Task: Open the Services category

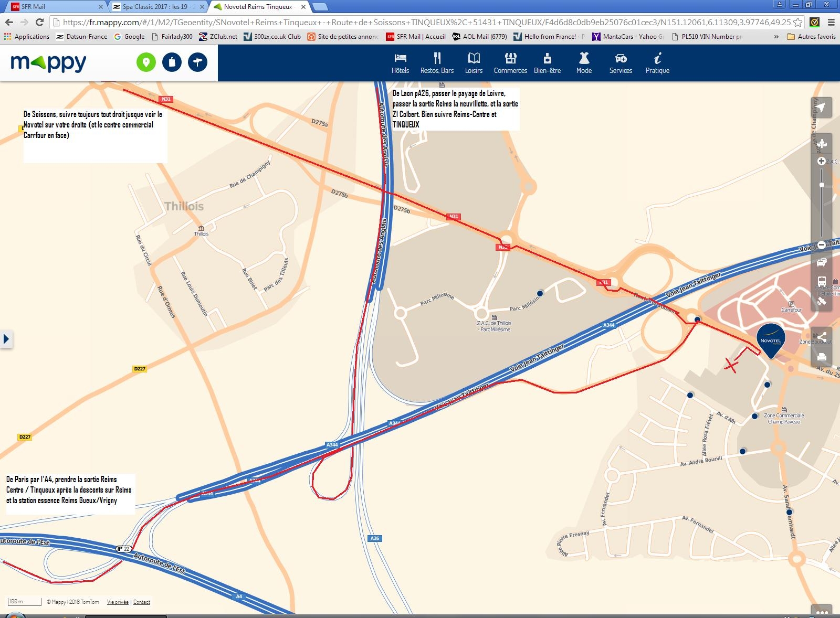Action: [621, 63]
